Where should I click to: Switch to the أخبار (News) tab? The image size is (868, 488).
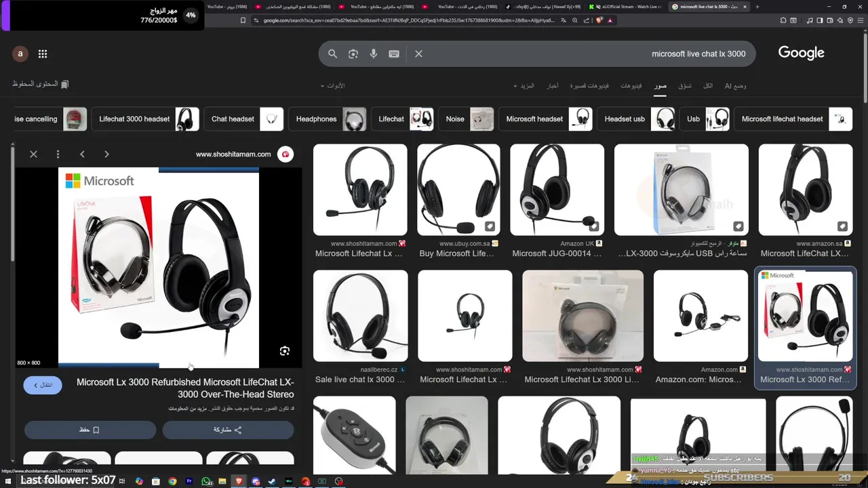(553, 86)
